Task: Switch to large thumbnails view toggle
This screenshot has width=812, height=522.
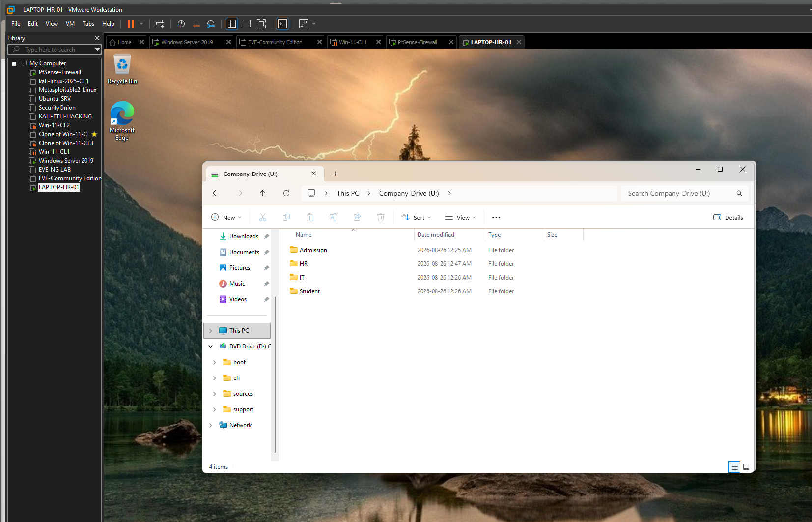Action: [746, 467]
